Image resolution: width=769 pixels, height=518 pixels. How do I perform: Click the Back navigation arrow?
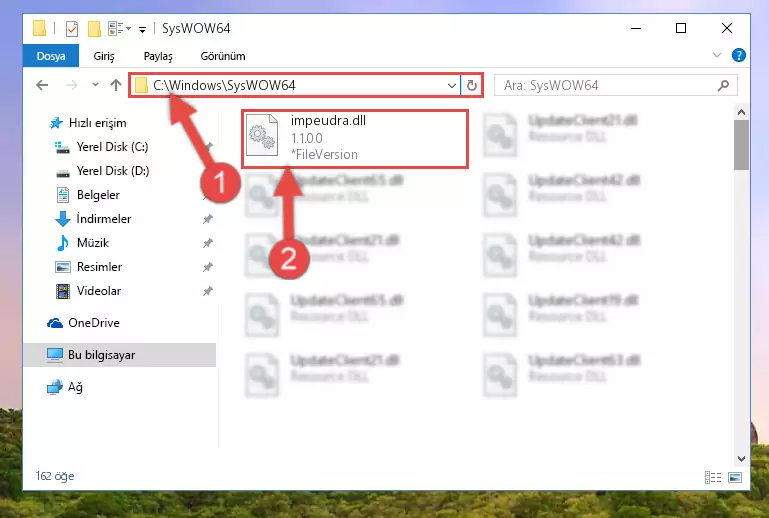click(x=42, y=85)
